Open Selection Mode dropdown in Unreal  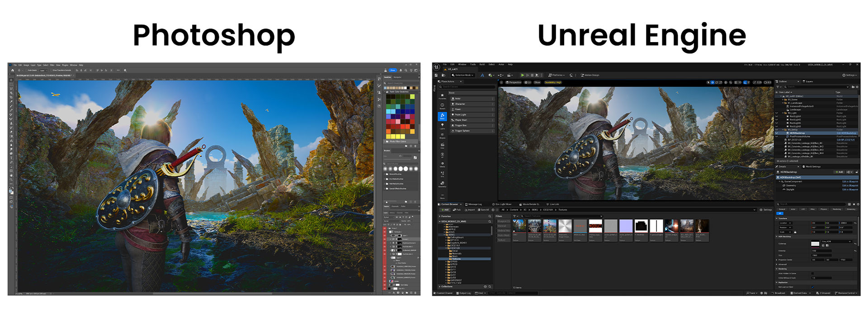[x=462, y=75]
